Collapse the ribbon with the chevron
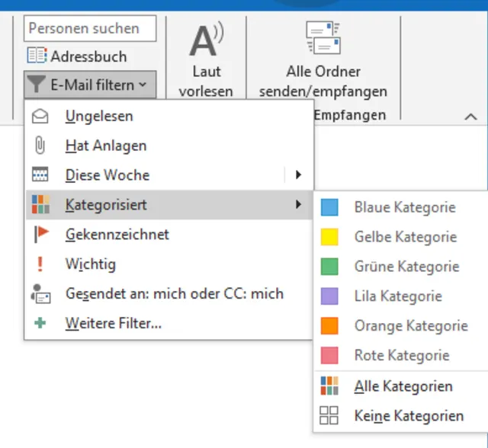This screenshot has width=488, height=448. point(470,117)
